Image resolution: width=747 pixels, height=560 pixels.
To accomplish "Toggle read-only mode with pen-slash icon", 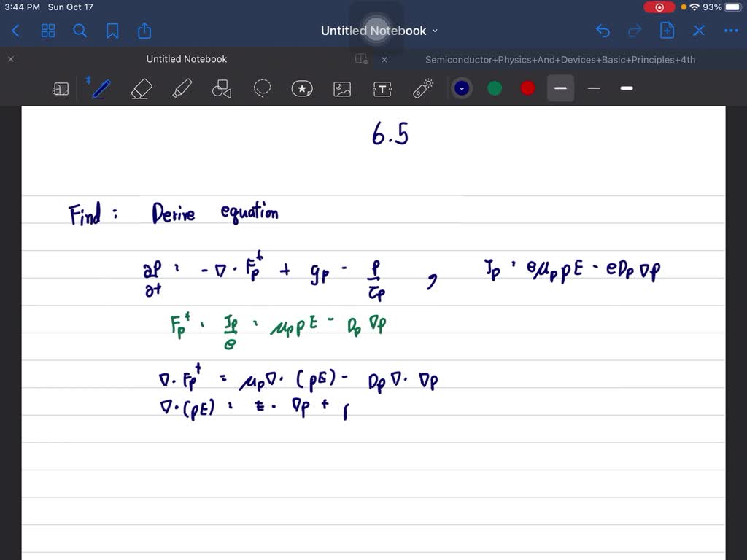I will (699, 31).
